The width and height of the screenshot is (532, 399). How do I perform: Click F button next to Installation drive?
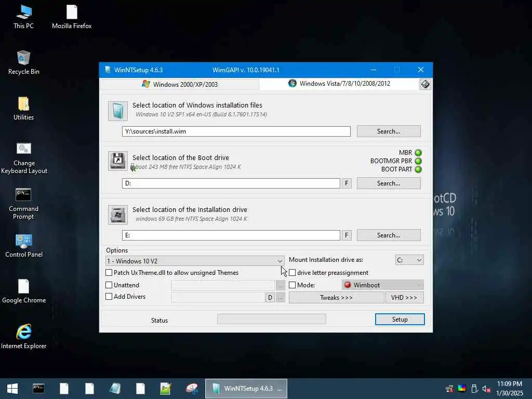point(347,235)
